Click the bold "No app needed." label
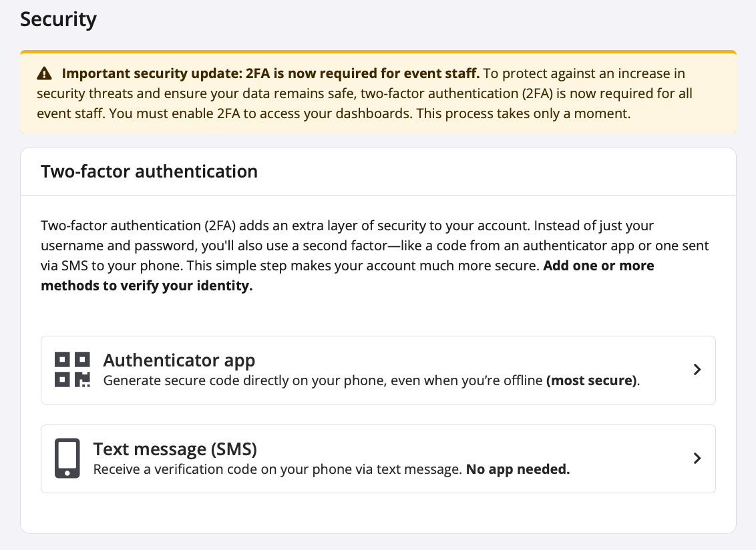Viewport: 756px width, 550px height. pos(518,470)
